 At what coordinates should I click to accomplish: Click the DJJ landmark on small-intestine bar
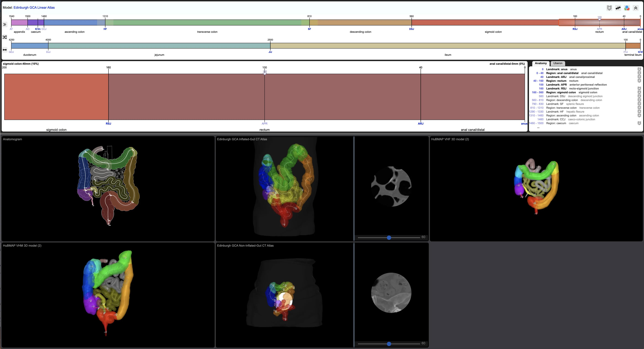[48, 52]
